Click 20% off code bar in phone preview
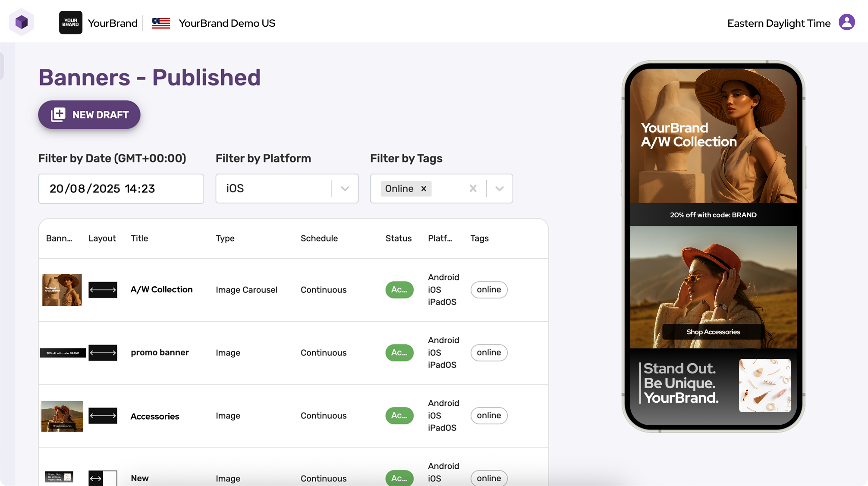Screen dimensions: 868x486 tap(713, 215)
